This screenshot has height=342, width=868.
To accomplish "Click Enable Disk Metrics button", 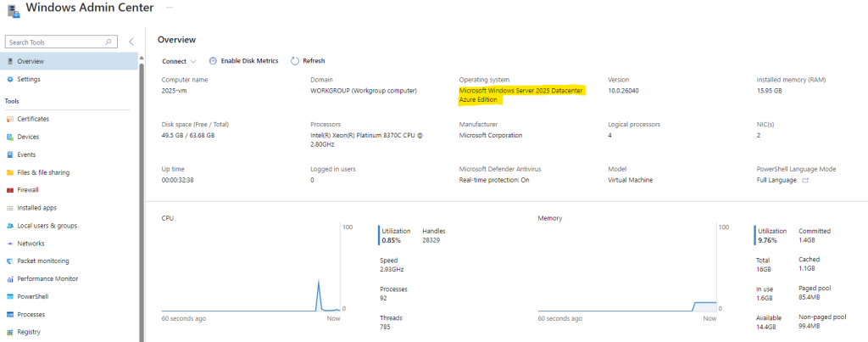I will coord(243,61).
